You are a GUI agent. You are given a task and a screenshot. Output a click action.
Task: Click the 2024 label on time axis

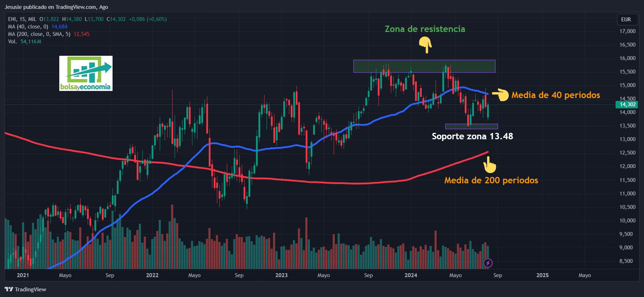pos(411,275)
